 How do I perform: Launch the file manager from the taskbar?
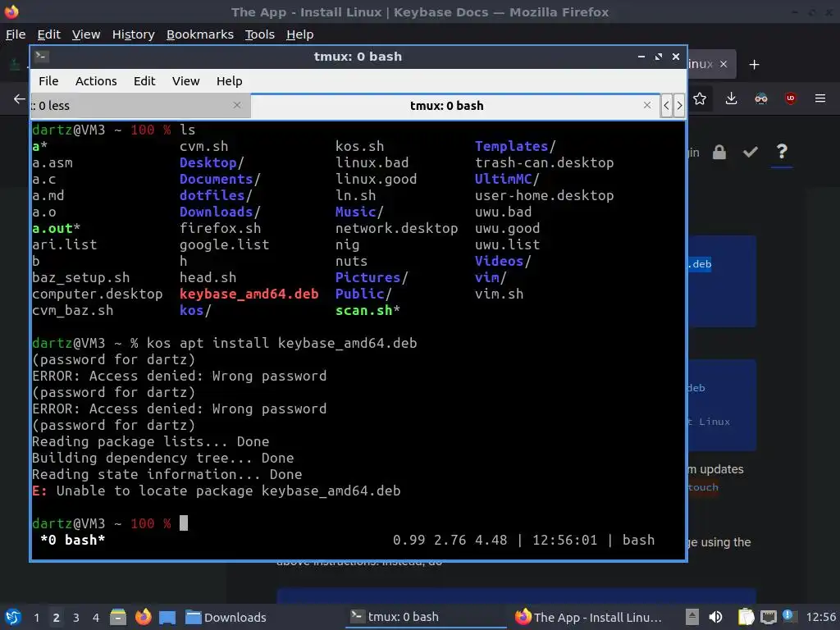(118, 617)
